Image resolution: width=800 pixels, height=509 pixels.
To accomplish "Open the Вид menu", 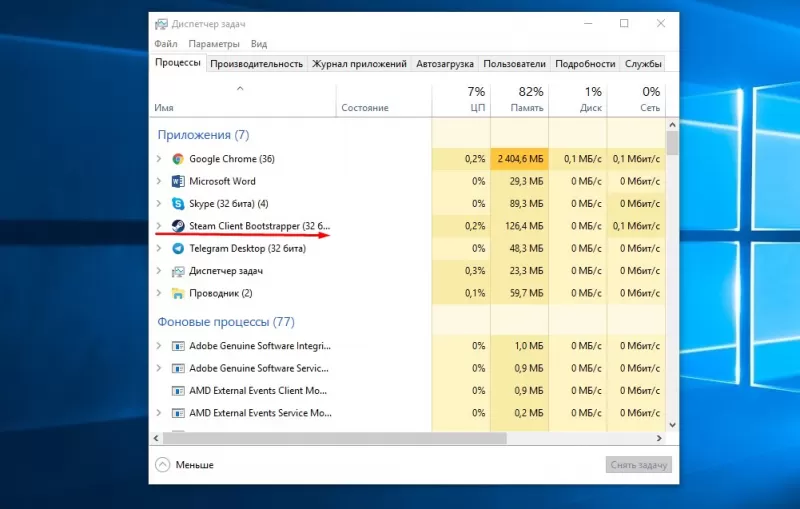I will [x=259, y=44].
